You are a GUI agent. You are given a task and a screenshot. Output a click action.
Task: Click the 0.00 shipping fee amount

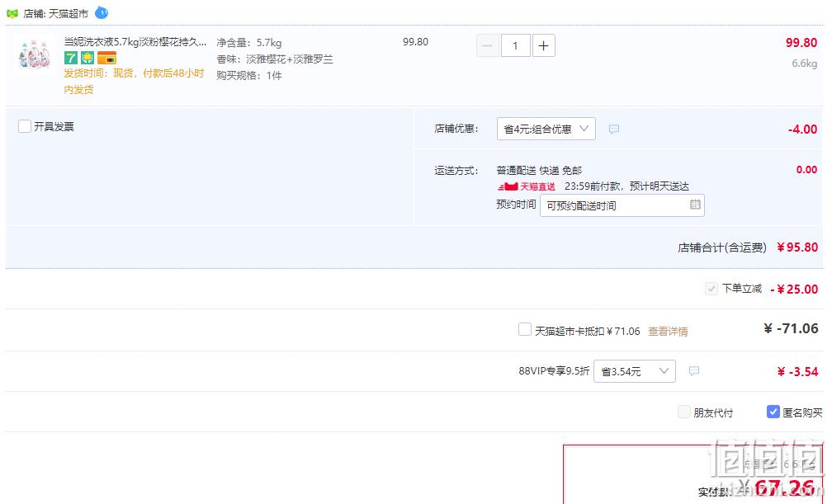pyautogui.click(x=806, y=170)
